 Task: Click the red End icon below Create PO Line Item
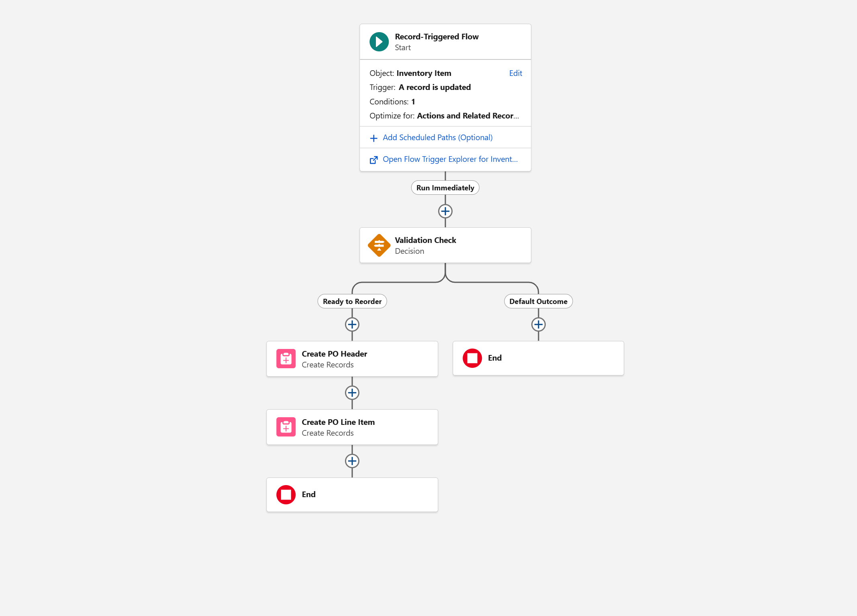coord(286,495)
